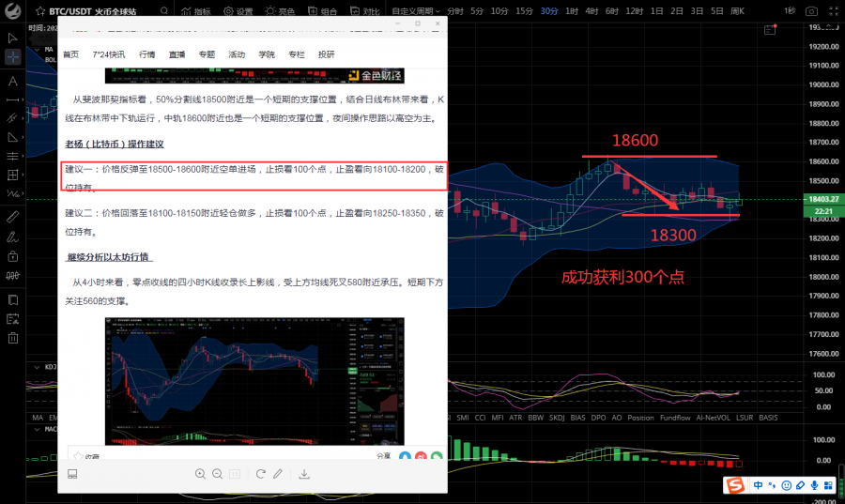Open symbol search magnifier icon

click(x=163, y=10)
